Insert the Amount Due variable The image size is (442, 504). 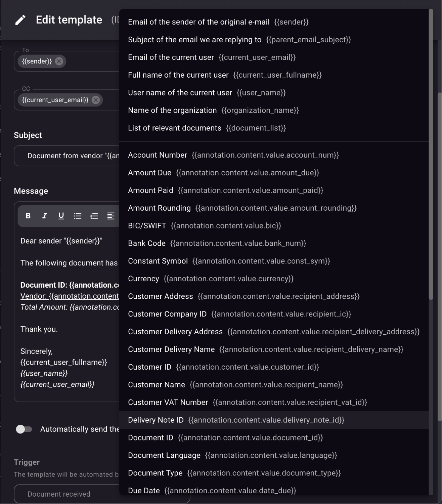coord(274,173)
